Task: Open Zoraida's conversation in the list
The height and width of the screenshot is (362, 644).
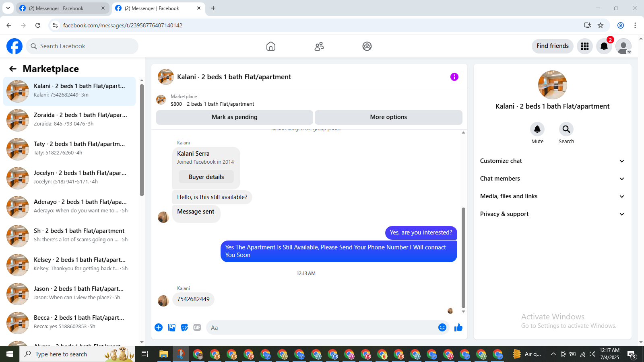Action: point(69,120)
